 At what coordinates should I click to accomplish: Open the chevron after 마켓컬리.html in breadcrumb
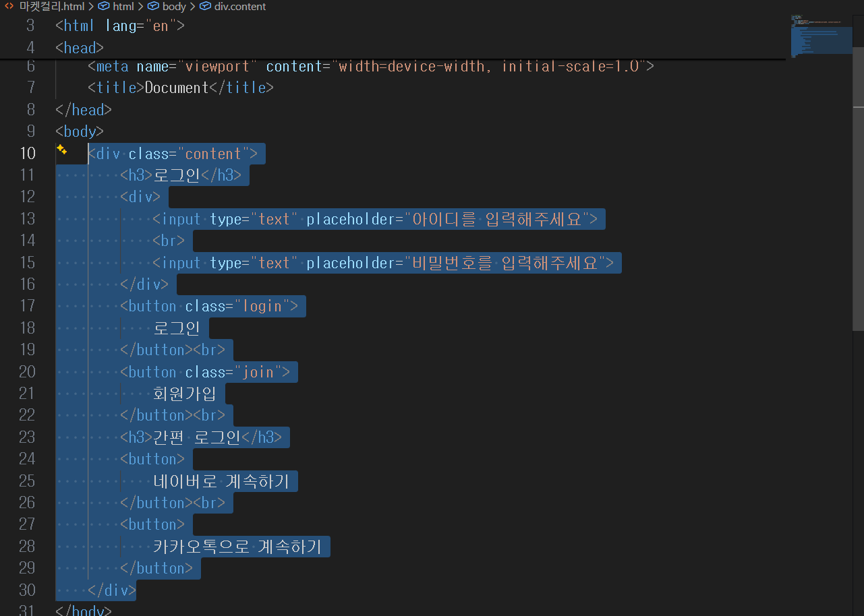tap(92, 6)
